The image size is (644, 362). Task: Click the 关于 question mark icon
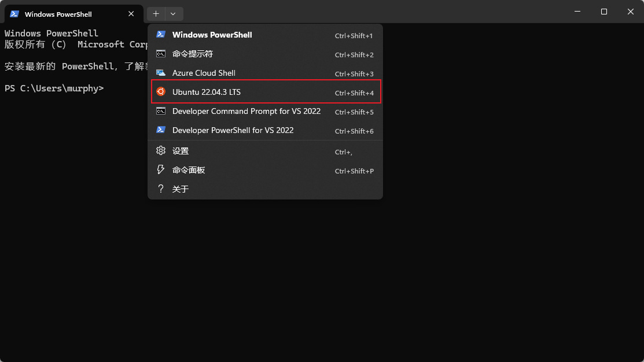(x=161, y=189)
